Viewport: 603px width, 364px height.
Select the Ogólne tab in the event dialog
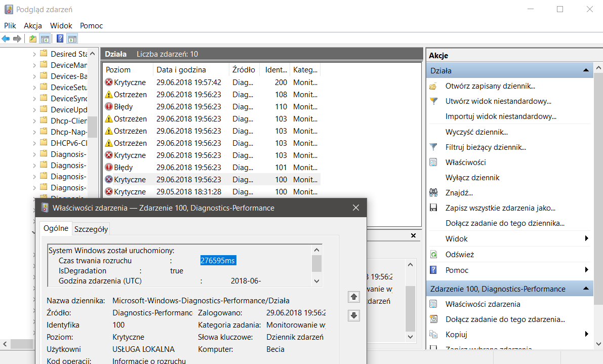pyautogui.click(x=56, y=228)
